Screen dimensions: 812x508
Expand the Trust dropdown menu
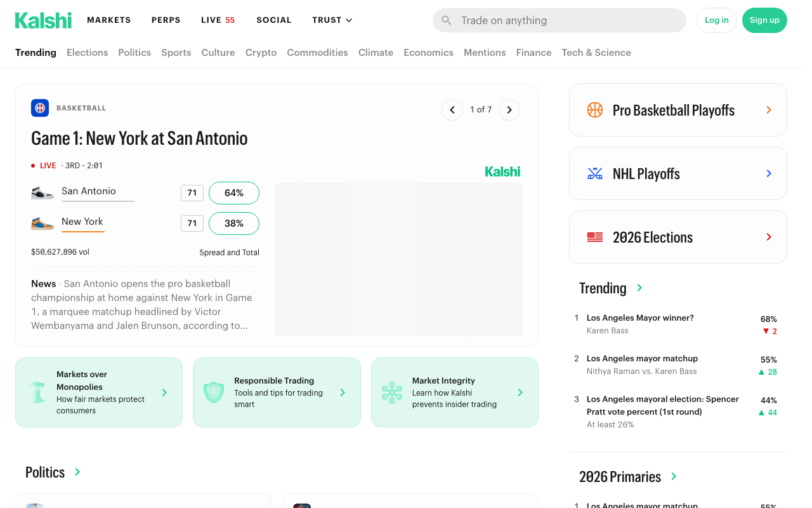pos(332,20)
